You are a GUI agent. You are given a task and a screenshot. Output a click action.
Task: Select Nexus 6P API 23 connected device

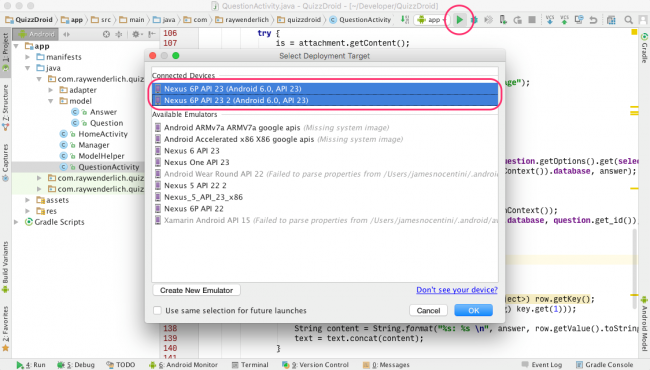point(325,89)
